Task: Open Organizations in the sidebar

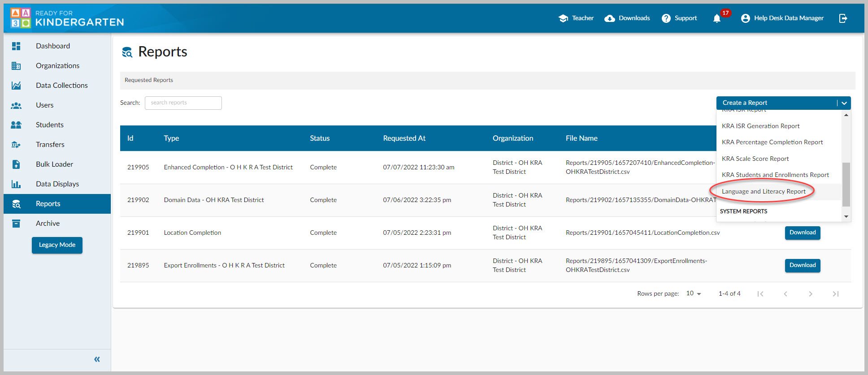Action: point(57,65)
